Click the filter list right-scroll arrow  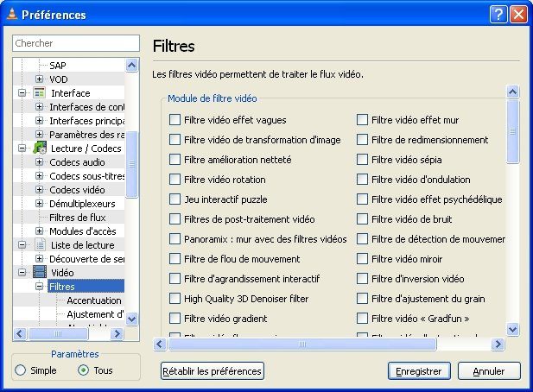pyautogui.click(x=498, y=345)
